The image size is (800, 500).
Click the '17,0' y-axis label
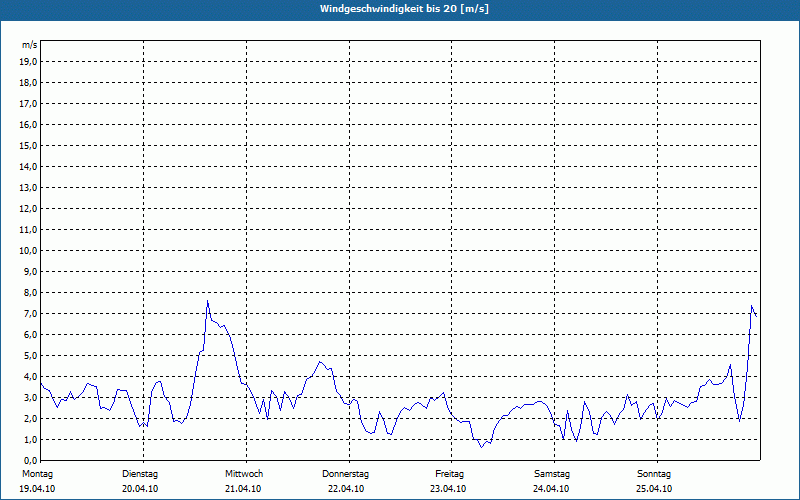[x=29, y=104]
